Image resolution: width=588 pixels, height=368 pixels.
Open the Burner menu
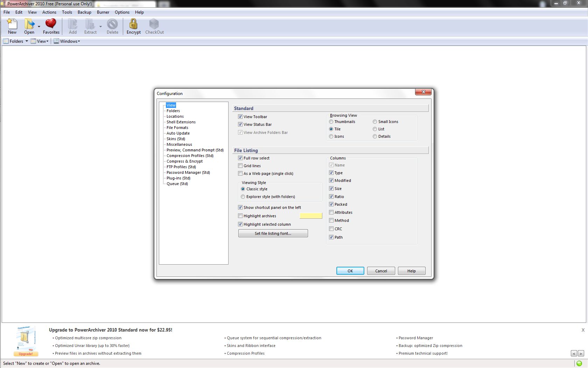(103, 12)
